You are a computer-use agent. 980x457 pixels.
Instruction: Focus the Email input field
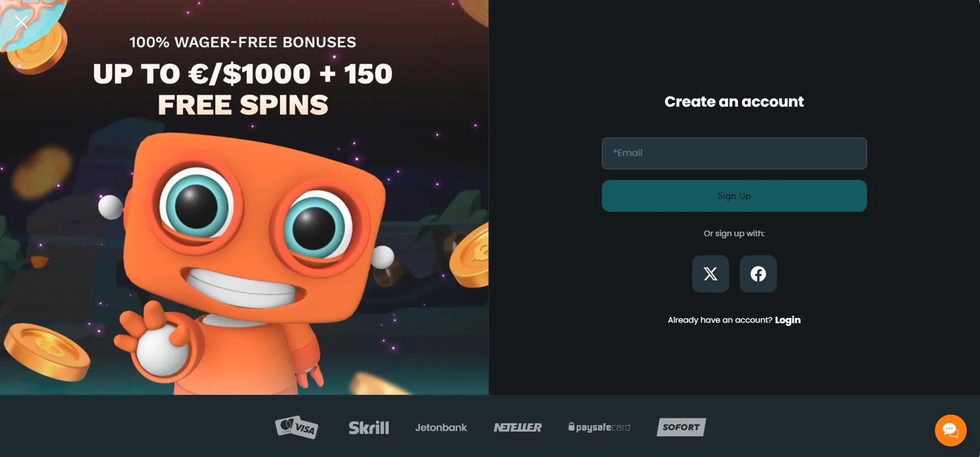(x=734, y=153)
